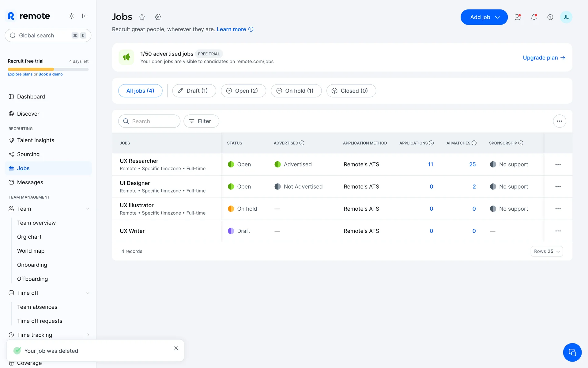Collapse the Team section in sidebar
The width and height of the screenshot is (588, 368).
(x=88, y=209)
